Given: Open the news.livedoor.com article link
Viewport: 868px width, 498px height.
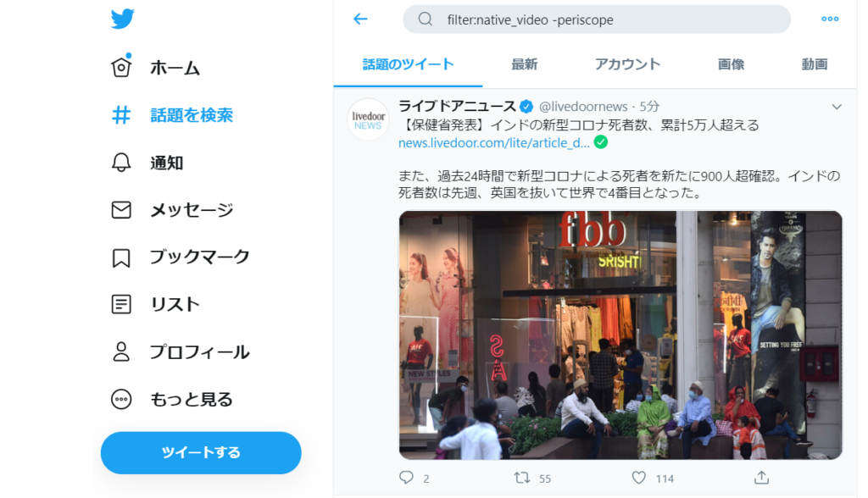Looking at the screenshot, I should pos(494,143).
